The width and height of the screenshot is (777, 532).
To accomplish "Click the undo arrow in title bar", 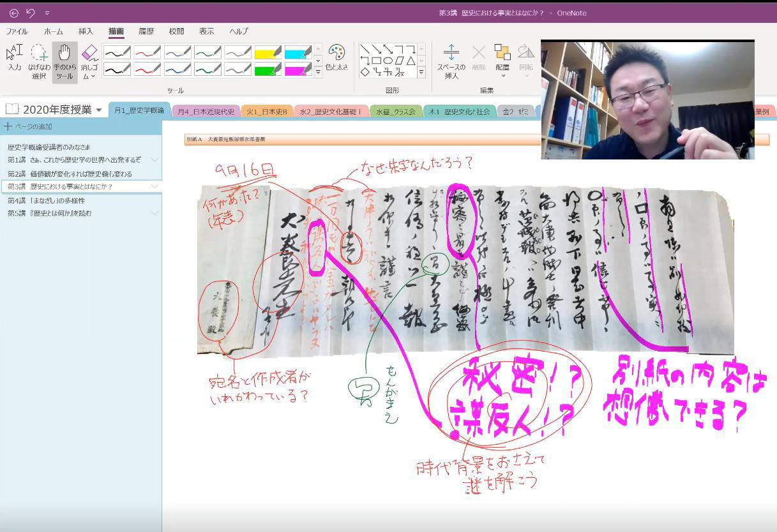I will click(x=30, y=13).
